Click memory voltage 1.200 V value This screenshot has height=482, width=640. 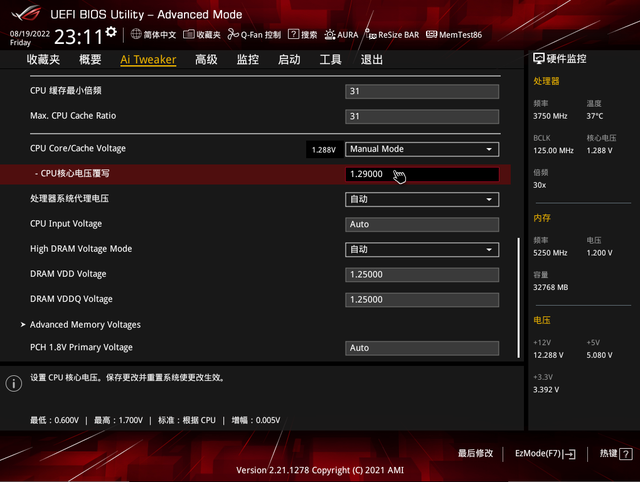(x=600, y=253)
